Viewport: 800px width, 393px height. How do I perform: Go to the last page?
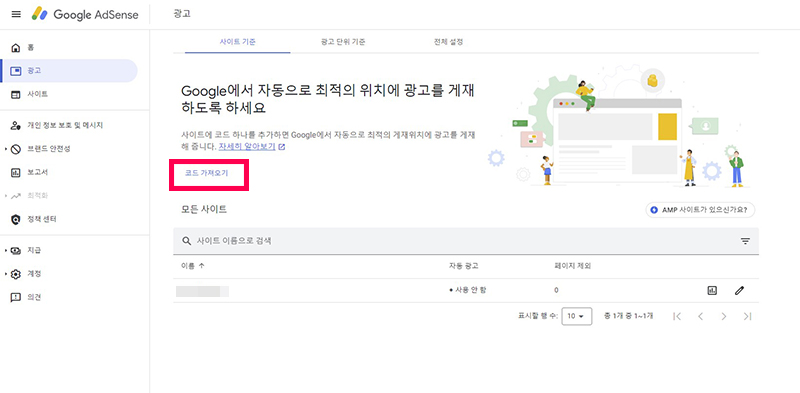pyautogui.click(x=747, y=316)
